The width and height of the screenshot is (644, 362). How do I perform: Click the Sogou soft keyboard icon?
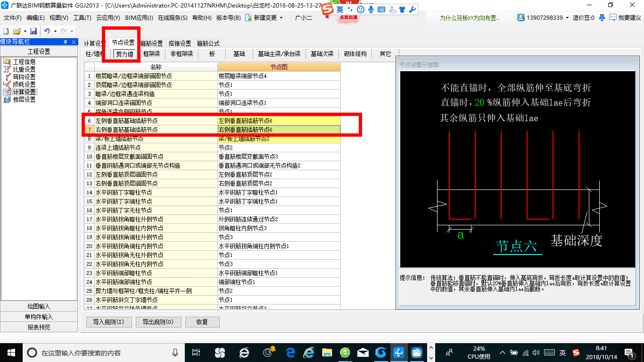pyautogui.click(x=381, y=9)
